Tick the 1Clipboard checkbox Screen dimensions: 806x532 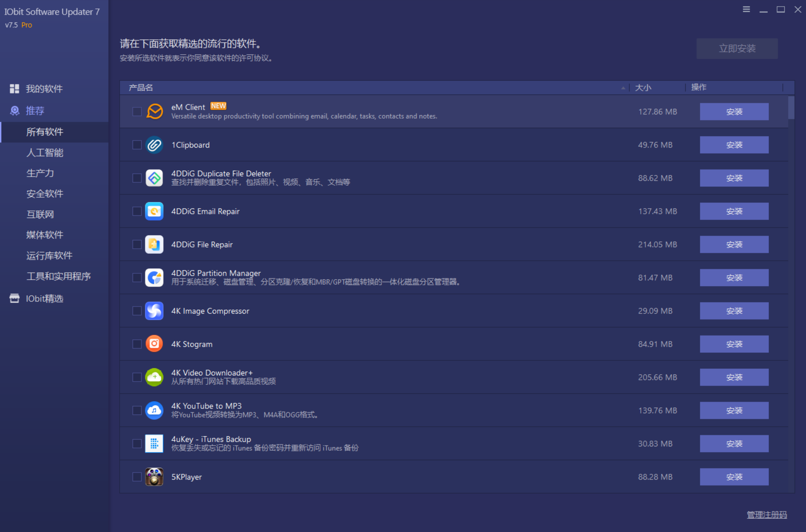click(137, 145)
